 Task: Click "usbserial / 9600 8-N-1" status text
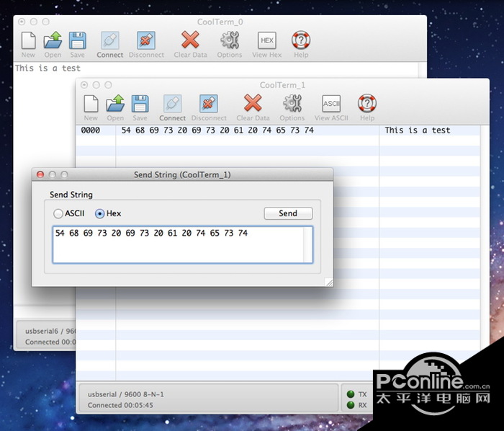[126, 394]
